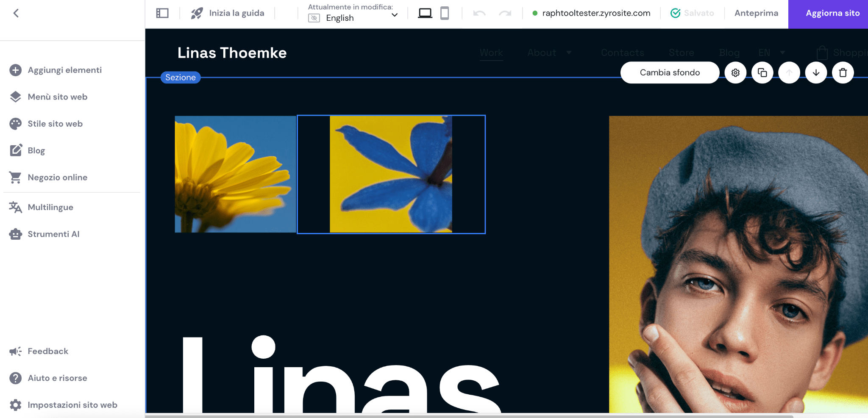
Task: Open Negozio online section
Action: click(57, 177)
